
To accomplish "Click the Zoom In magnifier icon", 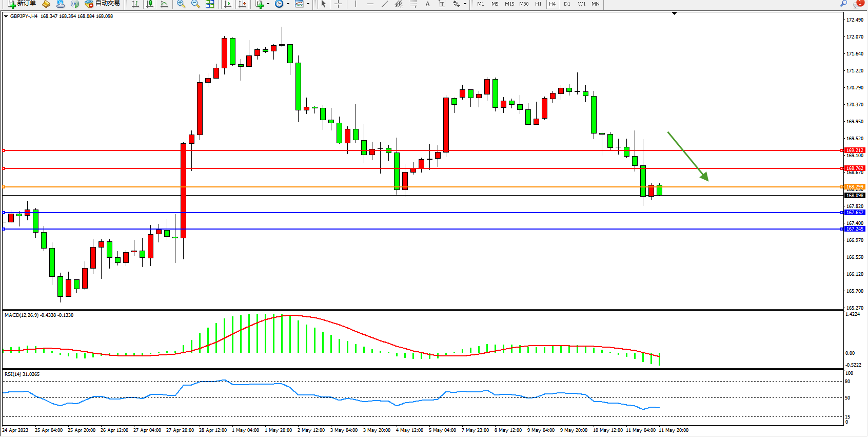I will pos(181,4).
